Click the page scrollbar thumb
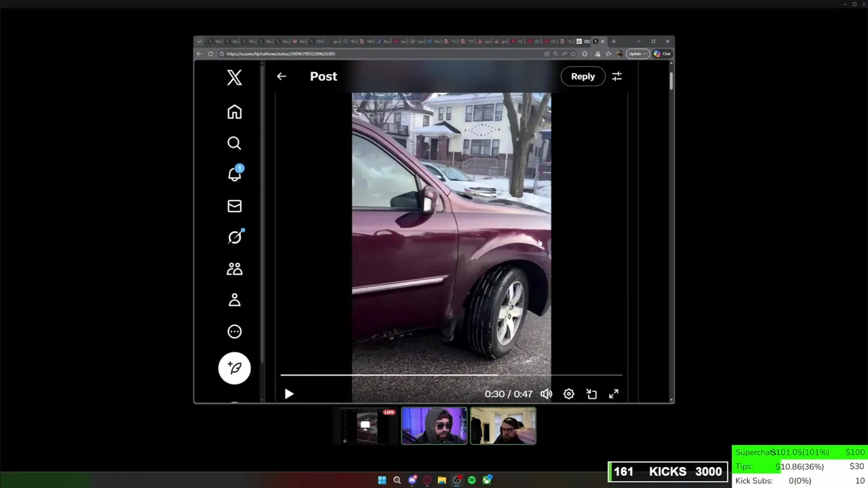The image size is (868, 488). click(671, 81)
